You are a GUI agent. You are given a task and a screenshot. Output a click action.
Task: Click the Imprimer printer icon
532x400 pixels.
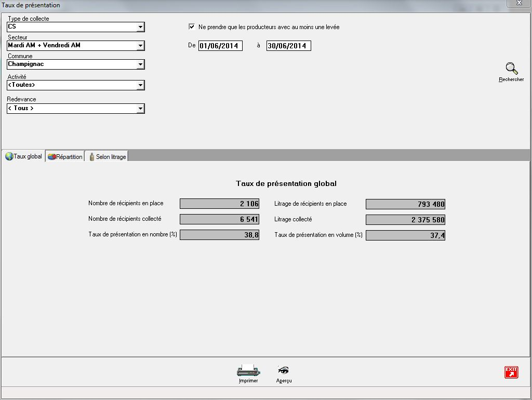[x=248, y=371]
